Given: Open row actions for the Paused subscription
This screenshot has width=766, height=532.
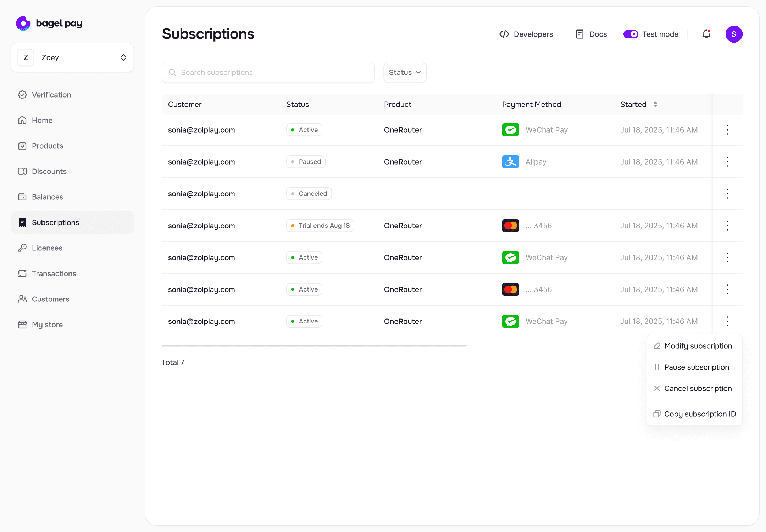Looking at the screenshot, I should tap(728, 162).
